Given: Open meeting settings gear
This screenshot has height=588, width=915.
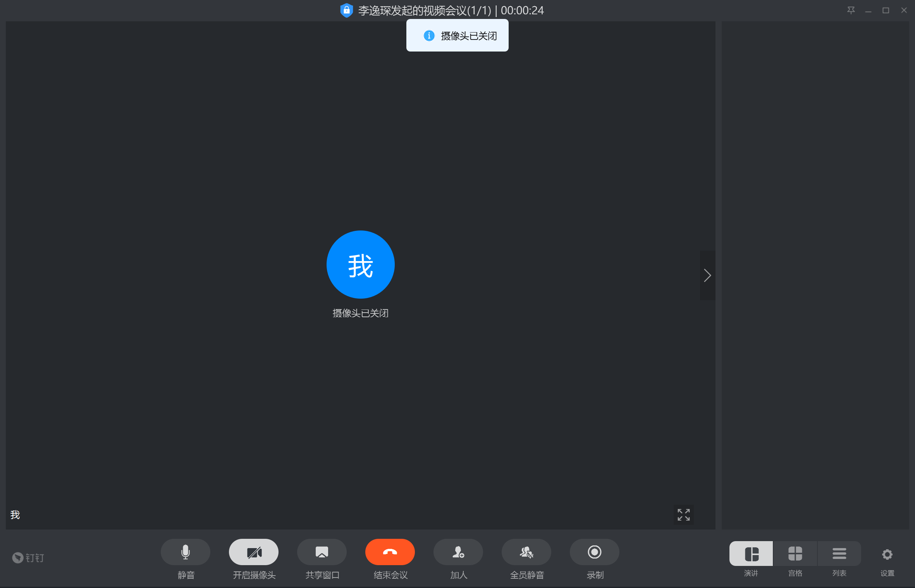Looking at the screenshot, I should 887,555.
